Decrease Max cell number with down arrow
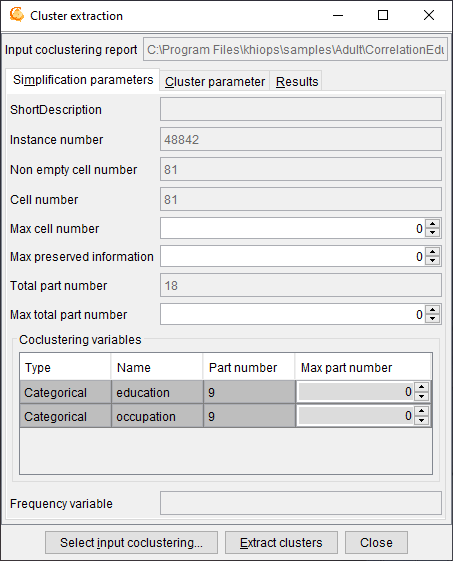453x561 pixels. pos(433,233)
